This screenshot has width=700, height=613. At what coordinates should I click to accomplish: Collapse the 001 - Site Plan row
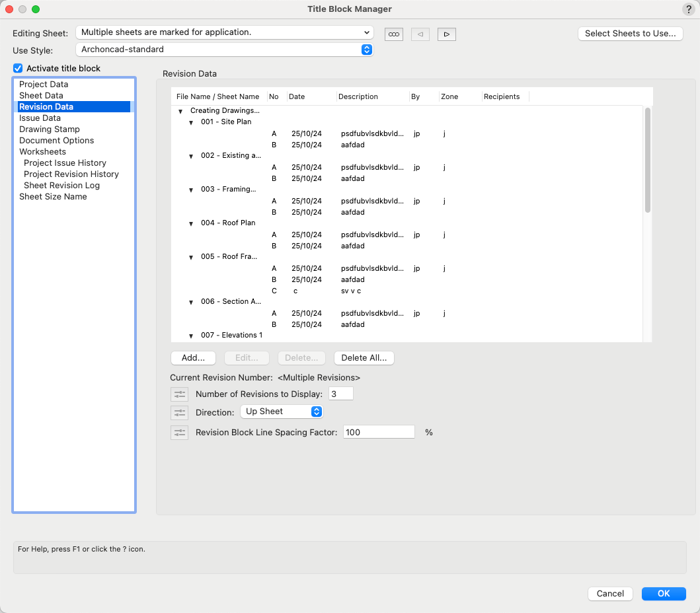click(191, 122)
